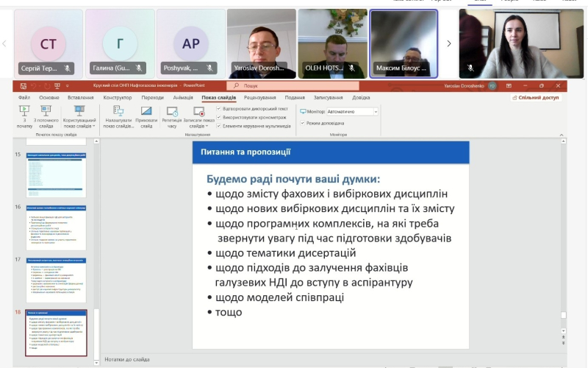The height and width of the screenshot is (368, 588).
Task: Toggle Елементи керування мультимедіа checkbox
Action: pos(218,126)
